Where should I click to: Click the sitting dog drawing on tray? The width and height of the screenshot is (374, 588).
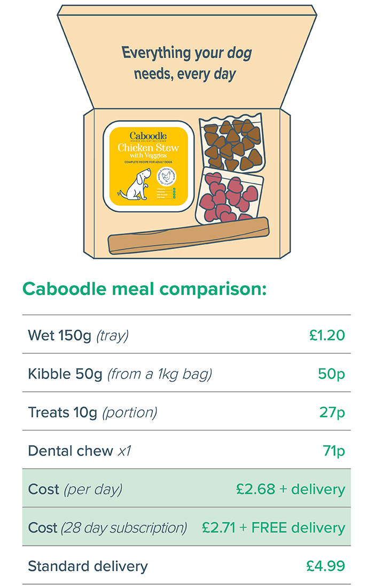pos(135,185)
